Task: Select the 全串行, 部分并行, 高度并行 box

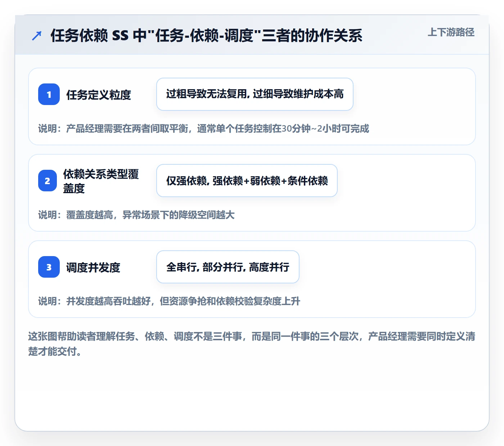Action: click(228, 267)
